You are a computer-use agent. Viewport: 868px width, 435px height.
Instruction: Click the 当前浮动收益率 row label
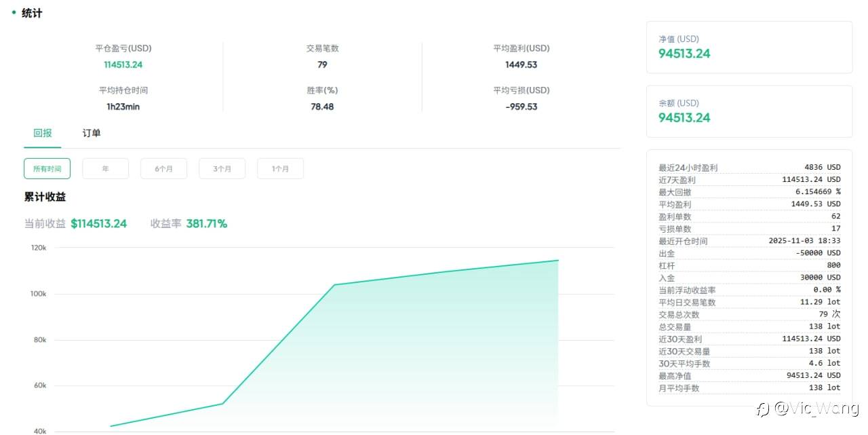tap(687, 290)
